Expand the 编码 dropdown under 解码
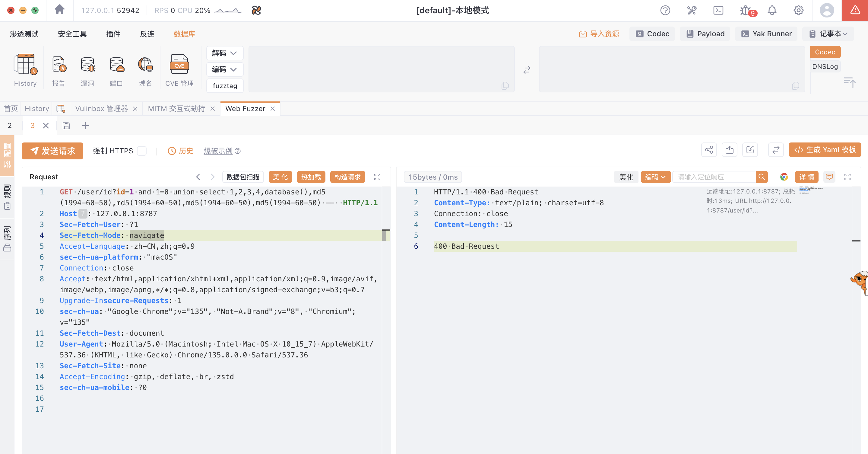 coord(224,69)
